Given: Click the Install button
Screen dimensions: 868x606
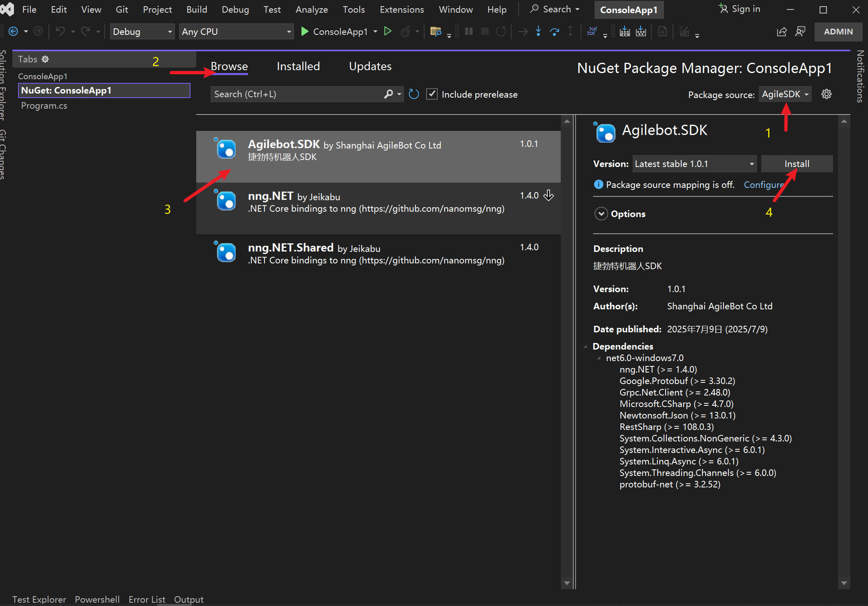Looking at the screenshot, I should pos(797,164).
